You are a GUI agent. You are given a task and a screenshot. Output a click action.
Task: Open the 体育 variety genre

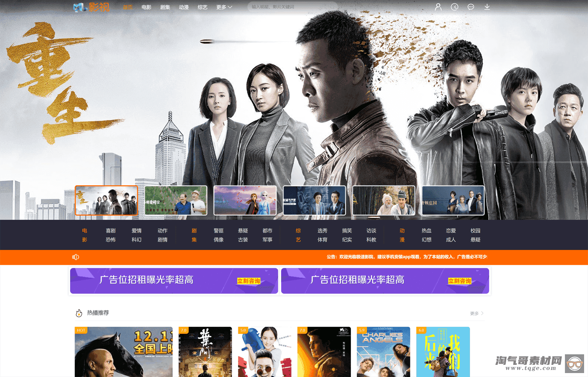[322, 240]
